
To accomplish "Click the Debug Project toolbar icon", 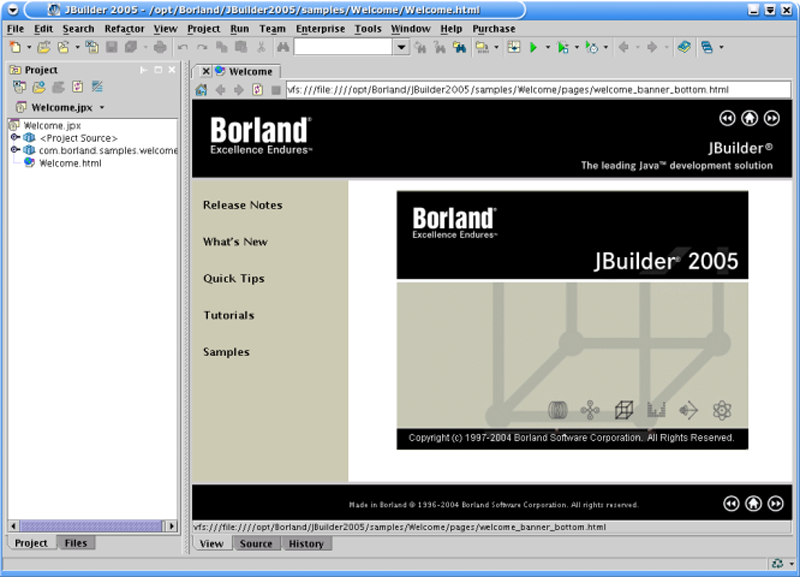I will (563, 47).
